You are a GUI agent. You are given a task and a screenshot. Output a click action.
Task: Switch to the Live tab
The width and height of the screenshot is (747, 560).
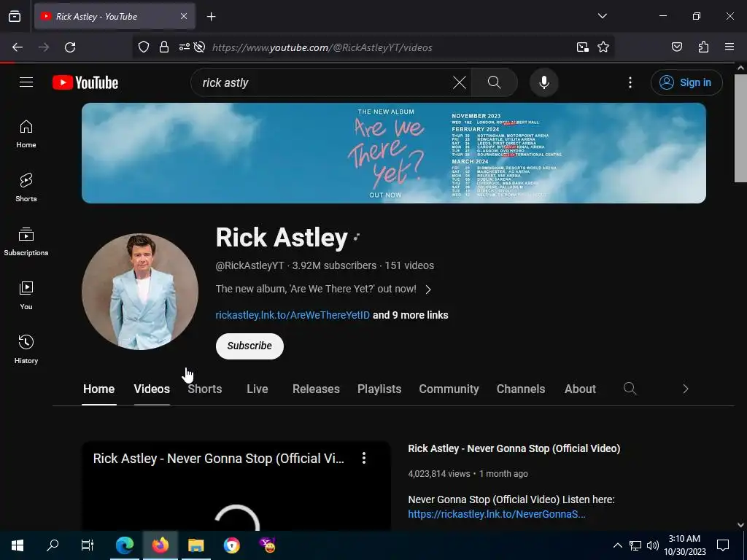258,389
